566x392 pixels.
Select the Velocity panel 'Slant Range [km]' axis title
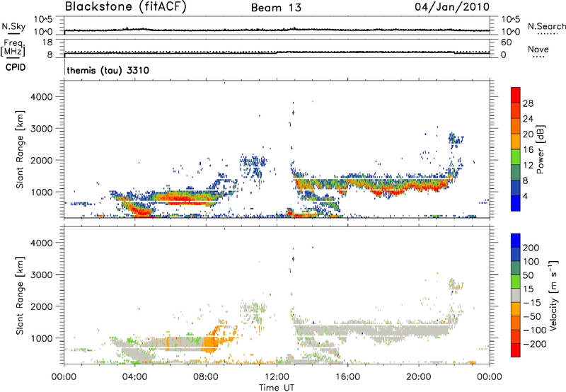tap(20, 295)
